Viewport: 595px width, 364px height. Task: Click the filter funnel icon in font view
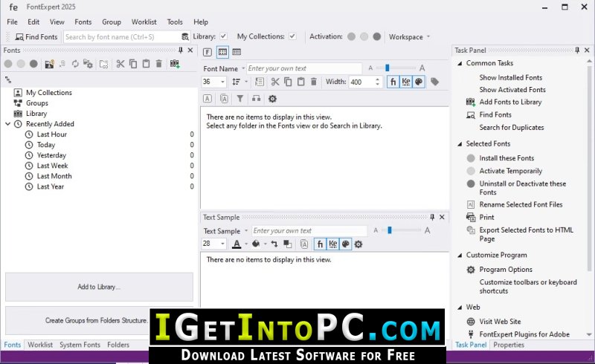[x=239, y=98]
